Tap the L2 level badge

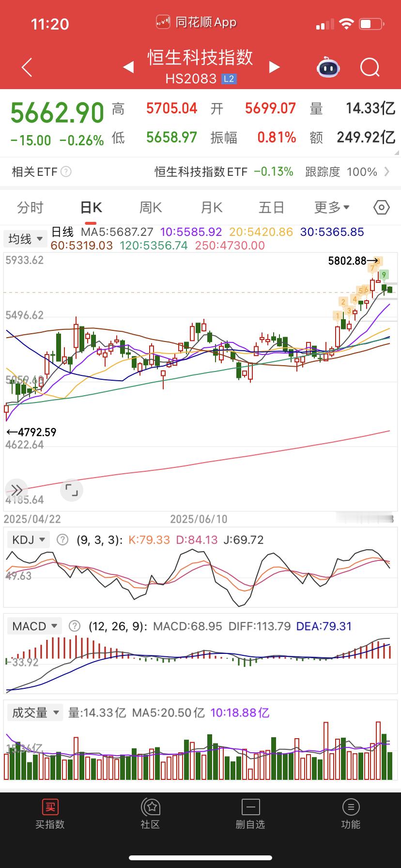[229, 78]
